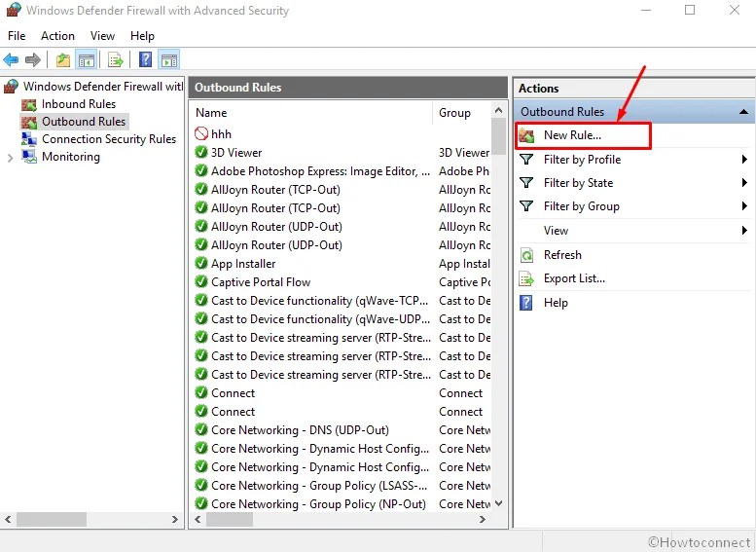Select Outbound Rules in the tree
Screen dimensions: 756x552
click(84, 122)
